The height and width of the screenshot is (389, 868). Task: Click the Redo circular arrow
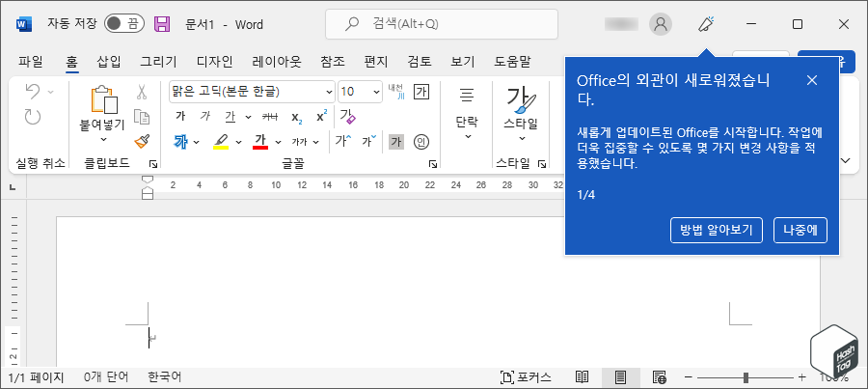33,117
